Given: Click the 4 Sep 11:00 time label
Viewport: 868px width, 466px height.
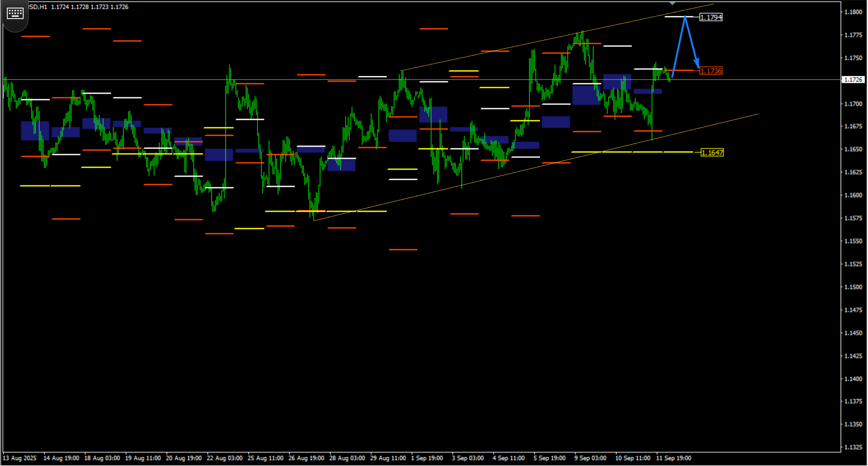Looking at the screenshot, I should (509, 458).
